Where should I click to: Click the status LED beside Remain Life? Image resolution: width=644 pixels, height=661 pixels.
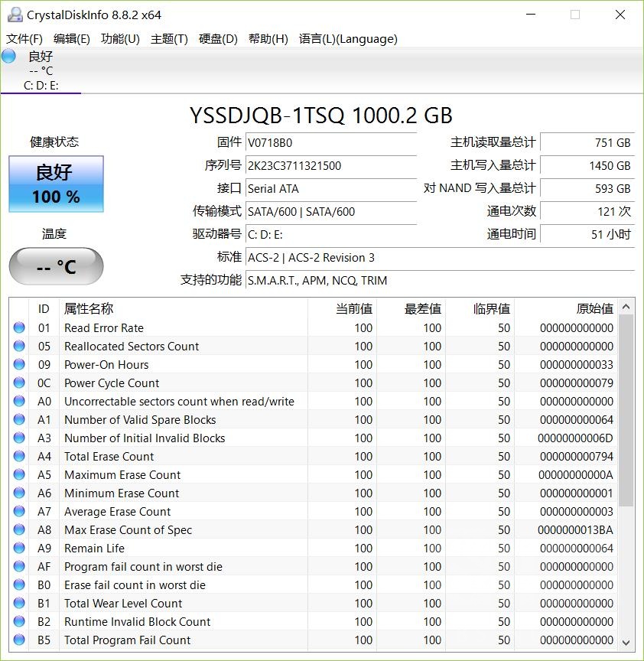[18, 548]
